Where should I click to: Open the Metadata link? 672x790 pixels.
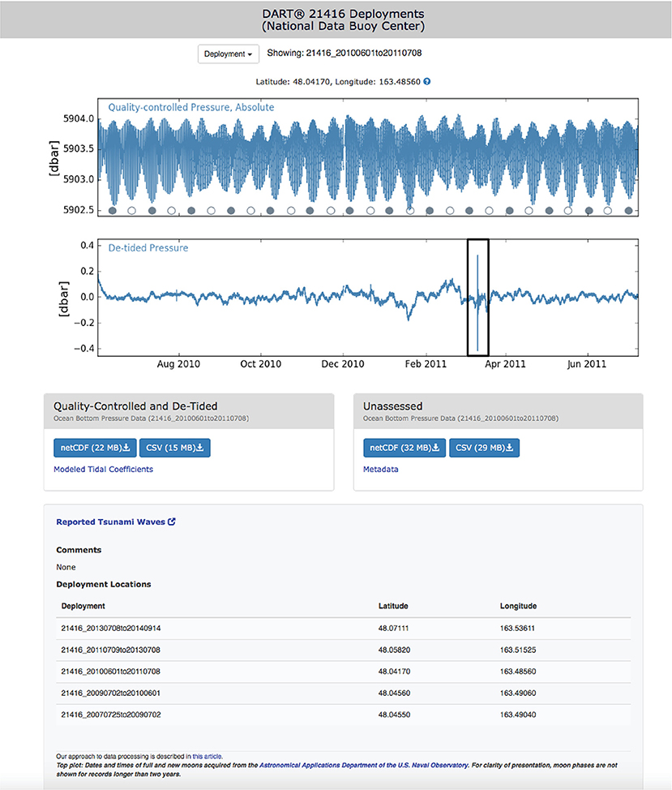380,469
